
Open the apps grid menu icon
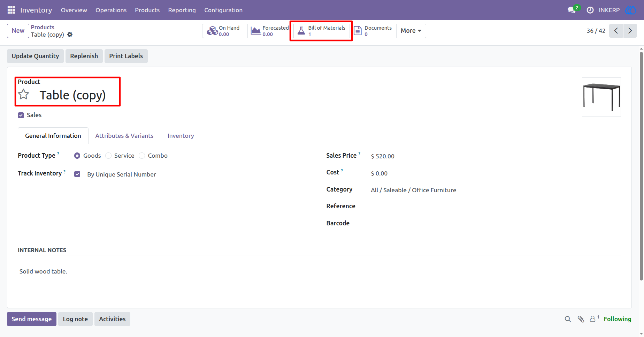pos(11,10)
